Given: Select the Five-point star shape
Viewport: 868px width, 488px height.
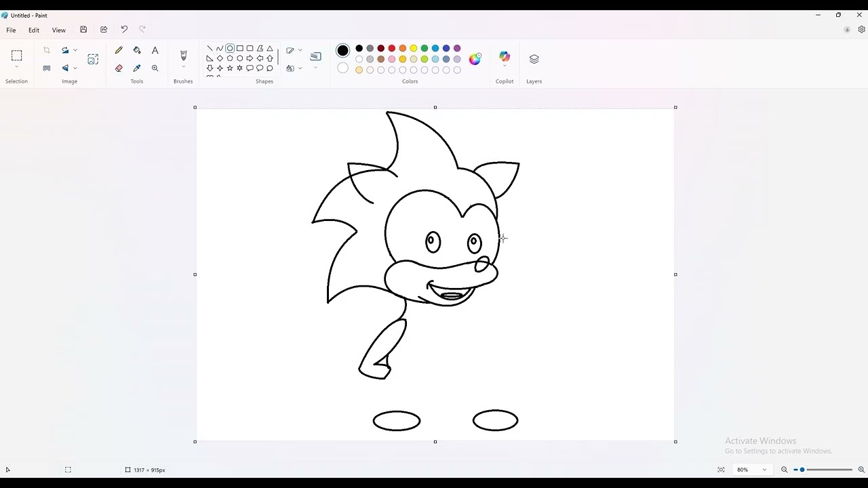Looking at the screenshot, I should [230, 68].
